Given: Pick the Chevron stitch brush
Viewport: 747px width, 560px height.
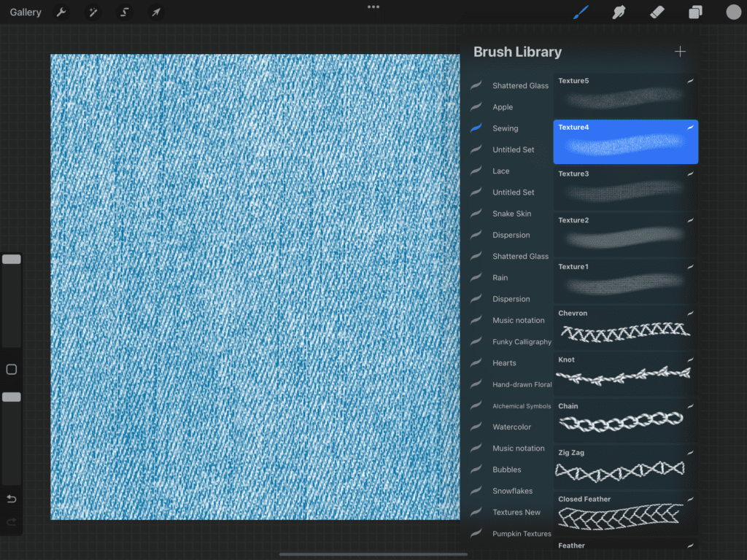Looking at the screenshot, I should tap(625, 327).
